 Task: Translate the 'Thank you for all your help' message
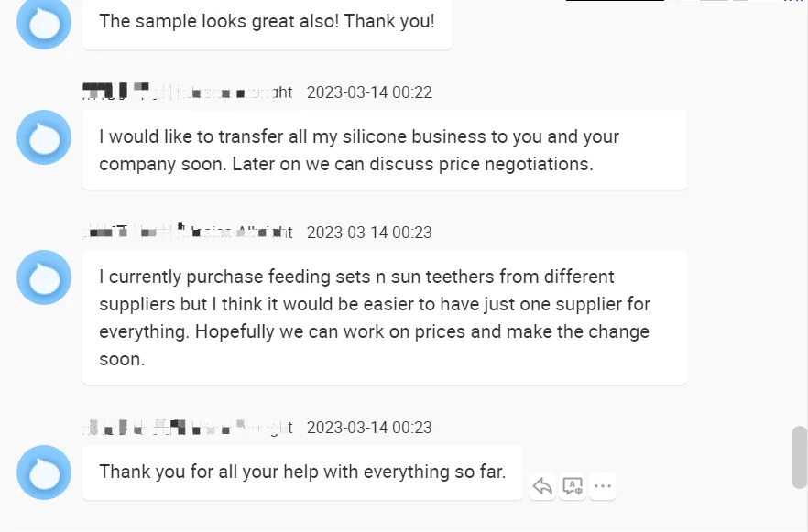[573, 485]
